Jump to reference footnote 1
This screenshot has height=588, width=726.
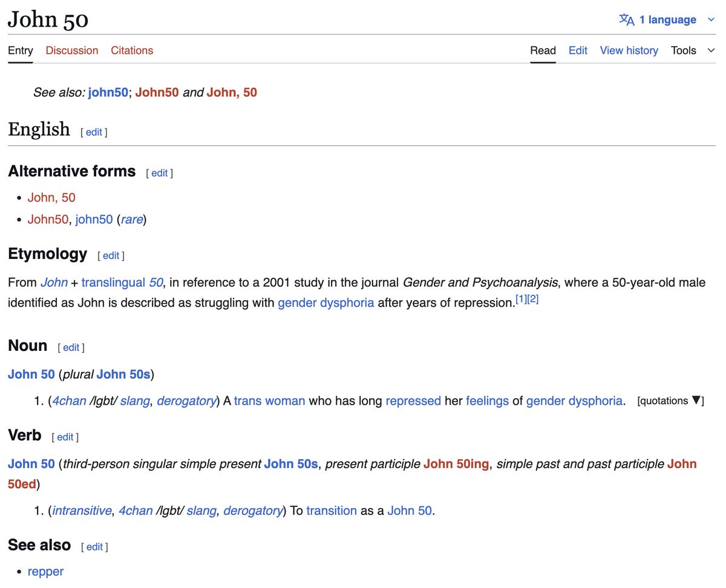tap(521, 299)
